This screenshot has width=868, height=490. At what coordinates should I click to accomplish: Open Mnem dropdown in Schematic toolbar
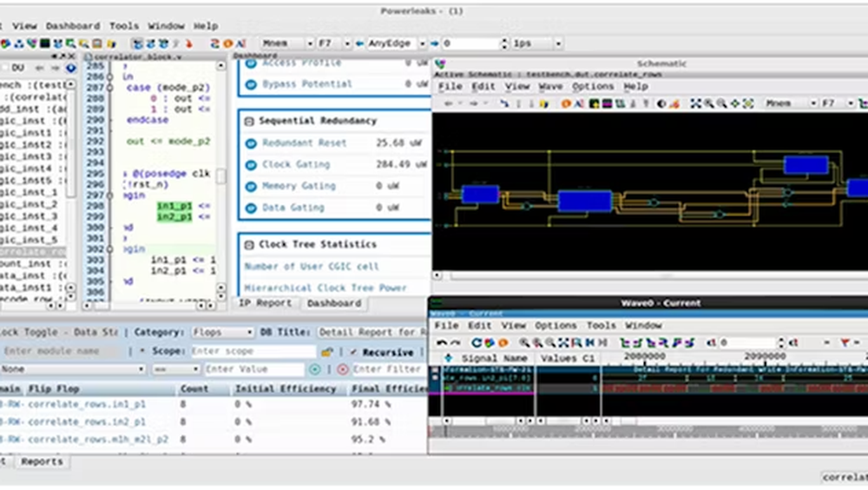pyautogui.click(x=790, y=103)
